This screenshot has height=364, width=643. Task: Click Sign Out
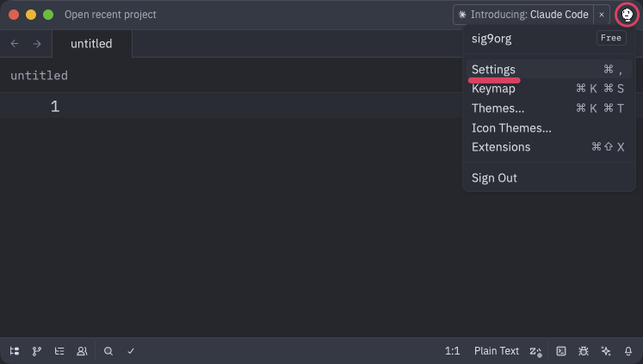[494, 178]
